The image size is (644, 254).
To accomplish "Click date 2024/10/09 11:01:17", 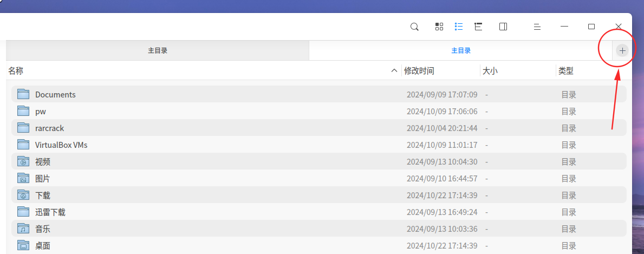I will [442, 145].
